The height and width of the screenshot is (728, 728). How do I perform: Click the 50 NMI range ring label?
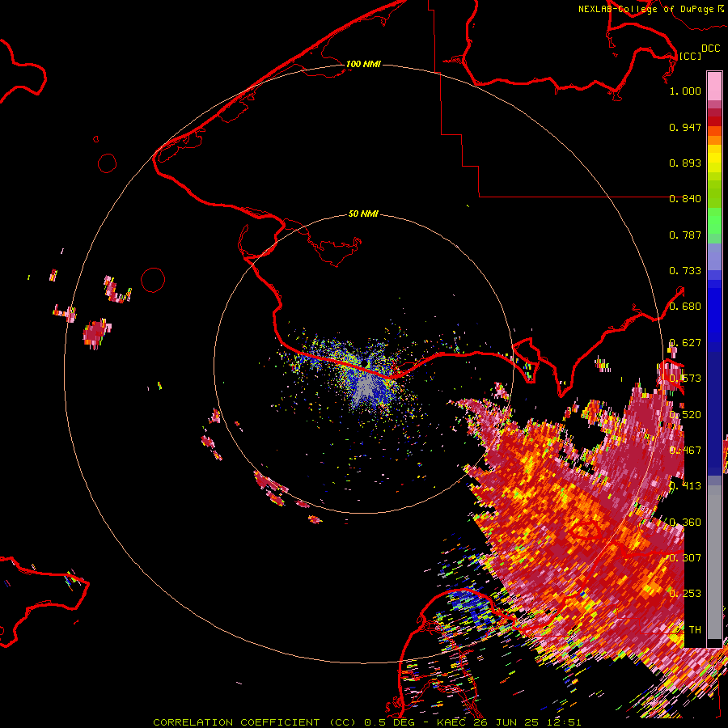click(363, 214)
